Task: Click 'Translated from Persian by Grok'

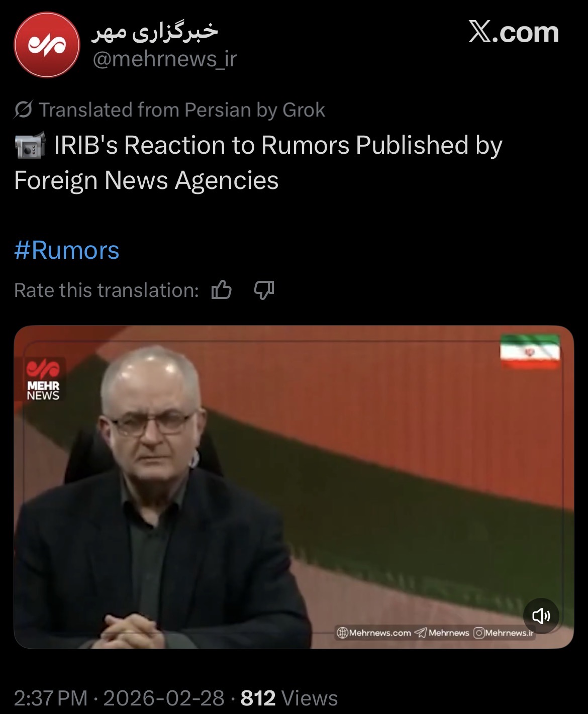Action: pyautogui.click(x=182, y=110)
